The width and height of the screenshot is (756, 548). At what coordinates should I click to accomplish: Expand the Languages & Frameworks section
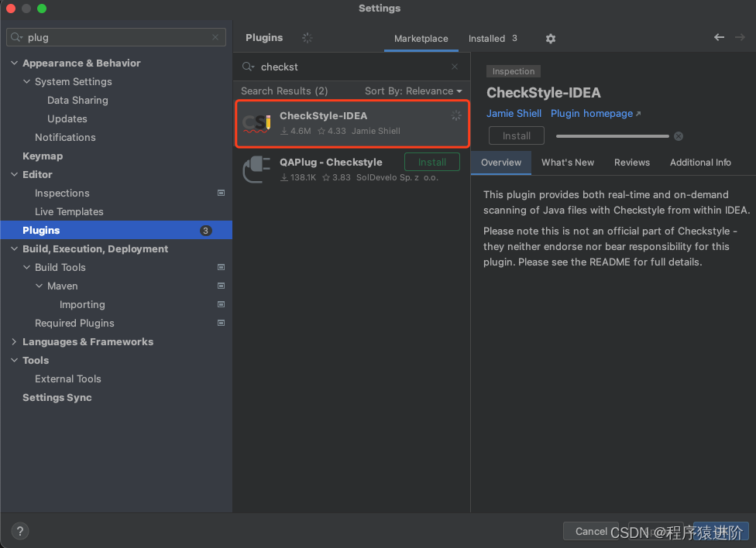click(x=12, y=341)
